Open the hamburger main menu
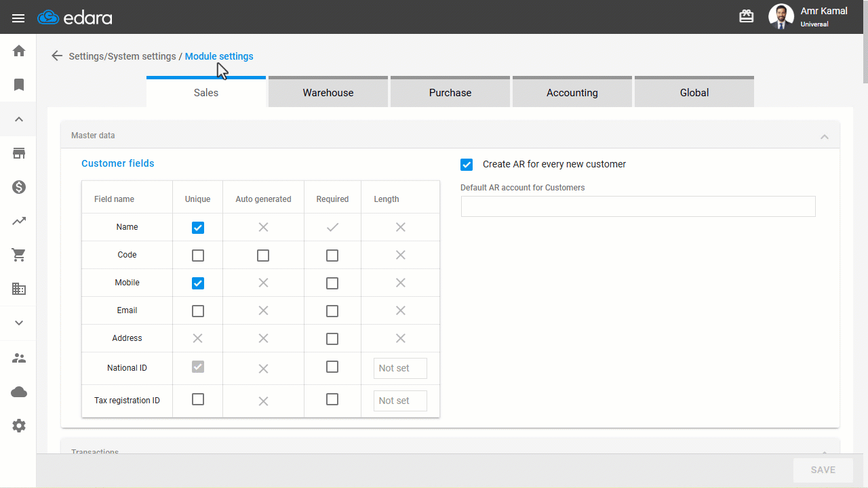This screenshot has height=488, width=868. (18, 18)
